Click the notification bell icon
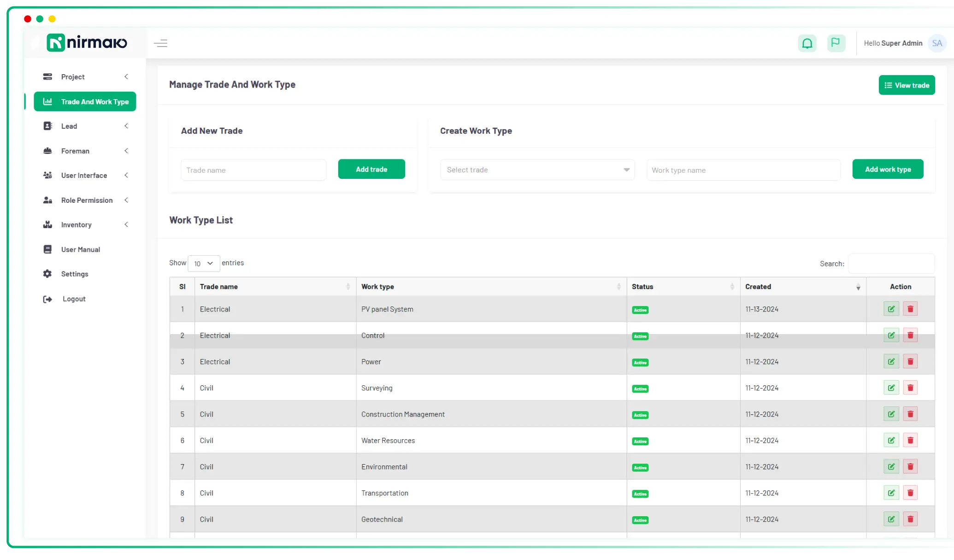The image size is (954, 560). pos(807,43)
